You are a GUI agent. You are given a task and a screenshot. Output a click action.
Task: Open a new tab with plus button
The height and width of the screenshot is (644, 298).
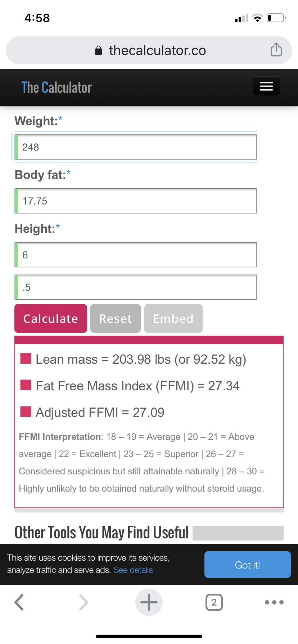(149, 602)
